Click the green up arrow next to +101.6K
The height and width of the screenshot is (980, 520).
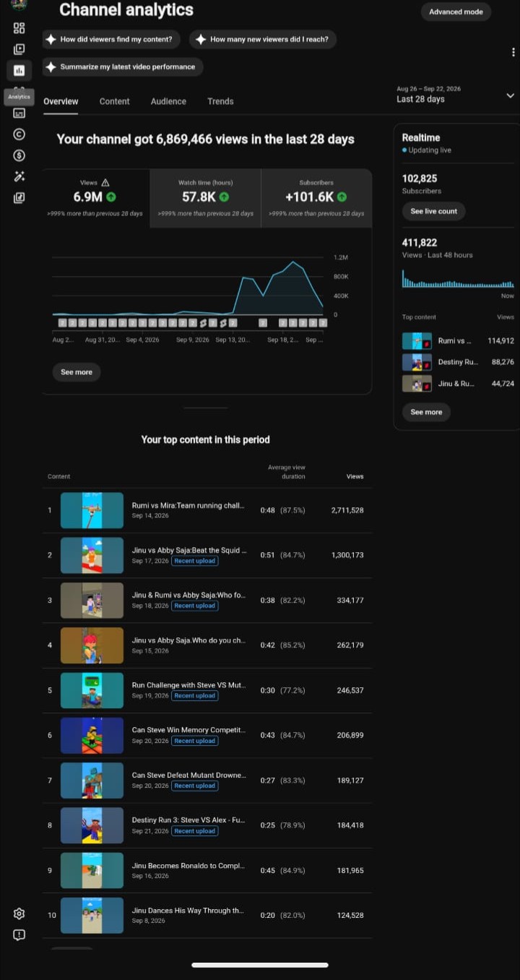(342, 197)
